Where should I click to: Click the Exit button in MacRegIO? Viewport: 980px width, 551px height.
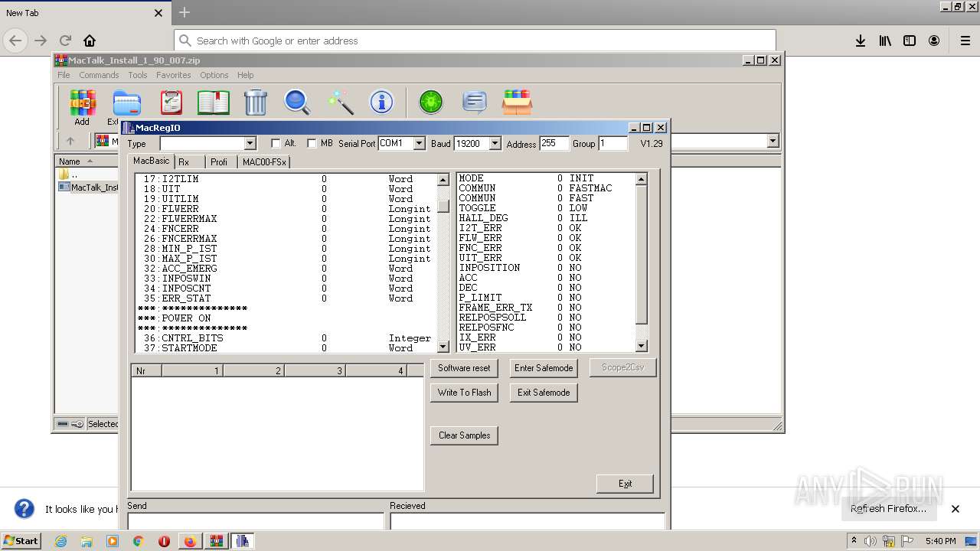626,484
